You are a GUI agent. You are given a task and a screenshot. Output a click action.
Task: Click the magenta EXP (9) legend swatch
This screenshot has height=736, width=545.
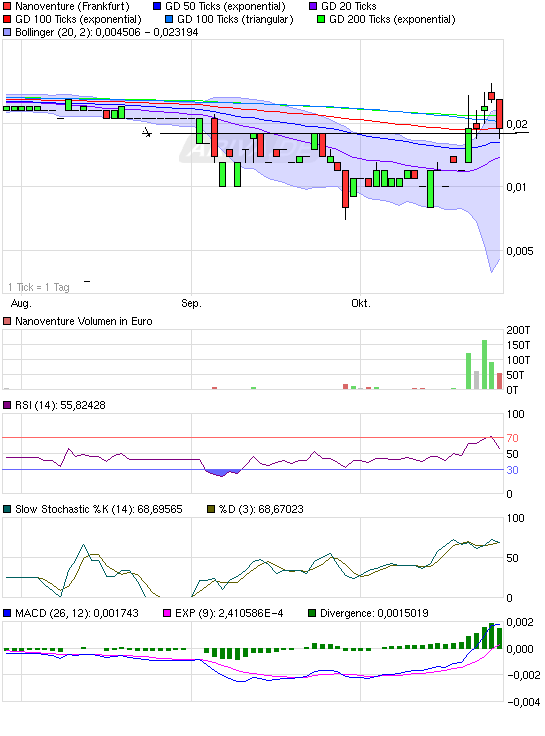tap(167, 613)
